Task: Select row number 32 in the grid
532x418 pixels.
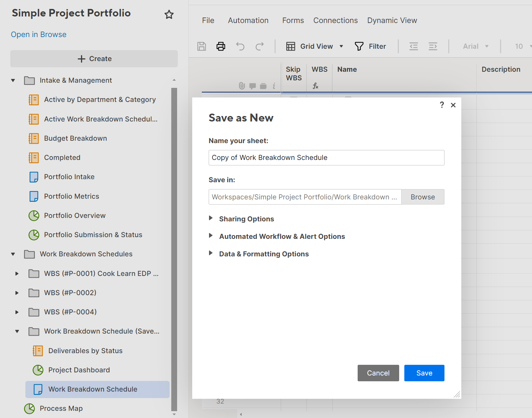Action: coord(220,401)
